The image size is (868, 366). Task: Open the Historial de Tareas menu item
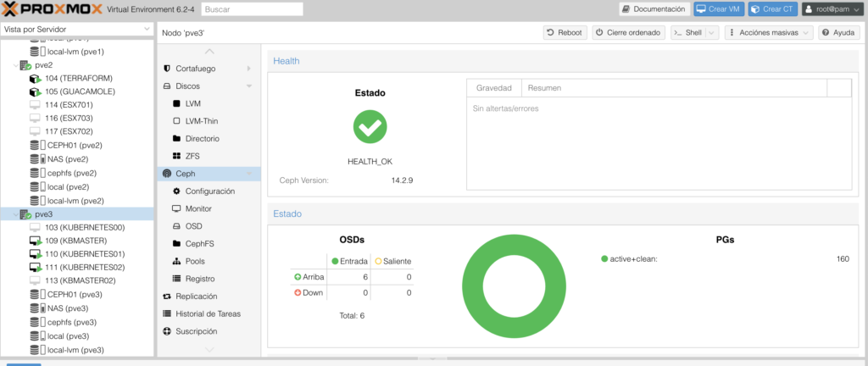pyautogui.click(x=209, y=314)
